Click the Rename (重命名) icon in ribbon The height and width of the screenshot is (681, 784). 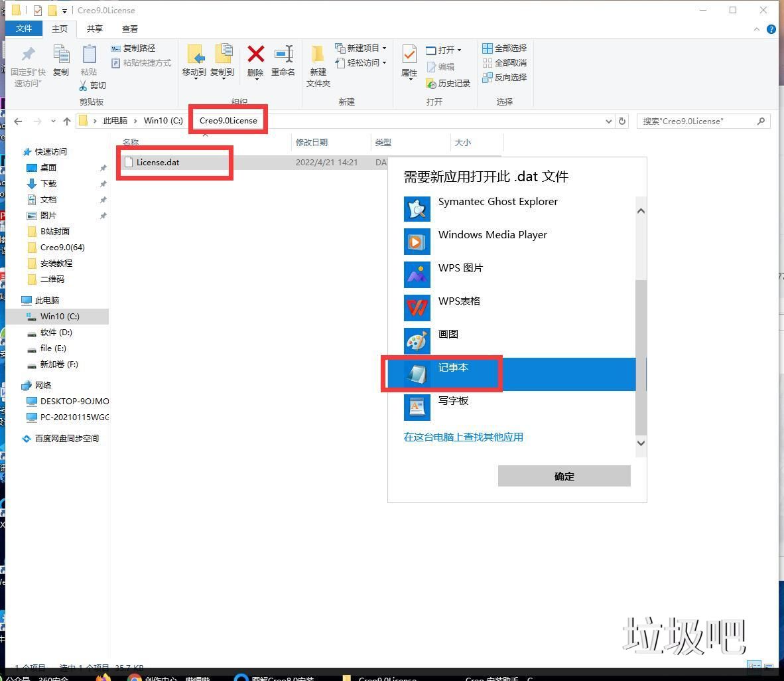[x=283, y=55]
